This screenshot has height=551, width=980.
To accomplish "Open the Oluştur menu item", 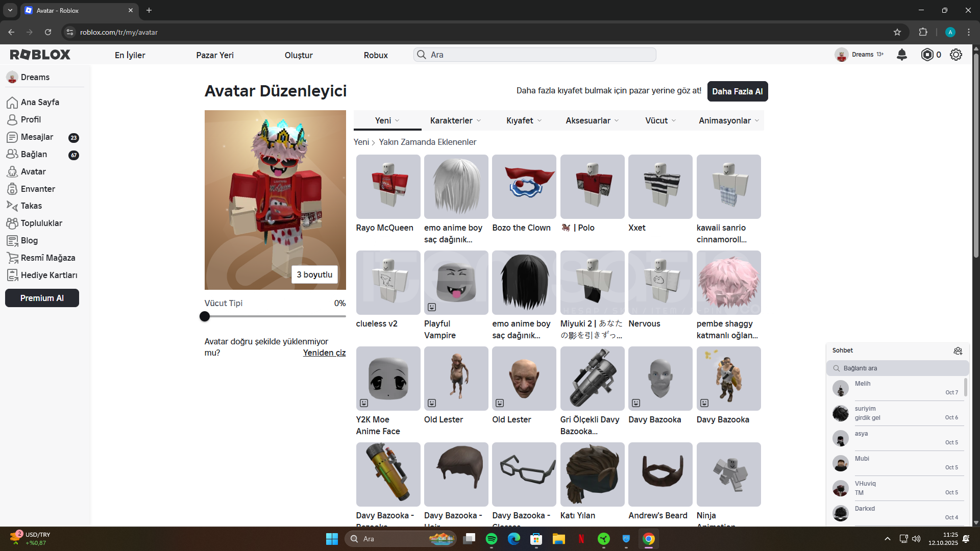I will (299, 55).
